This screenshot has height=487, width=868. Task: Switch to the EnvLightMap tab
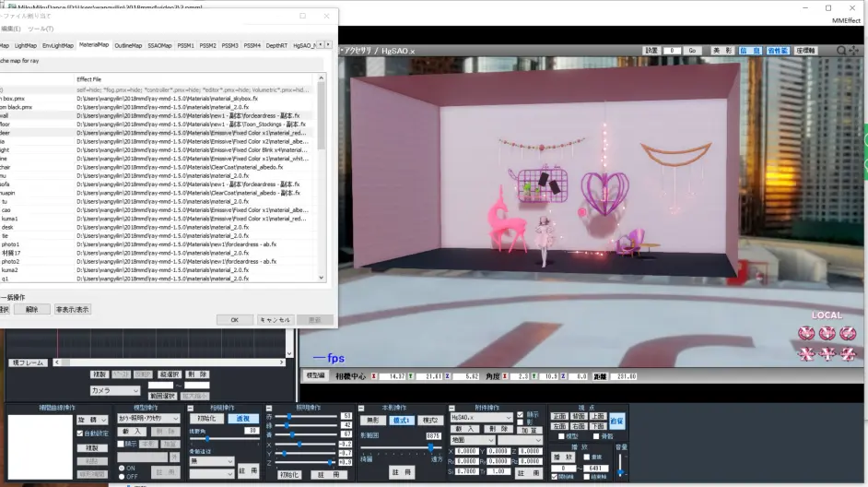tap(57, 45)
